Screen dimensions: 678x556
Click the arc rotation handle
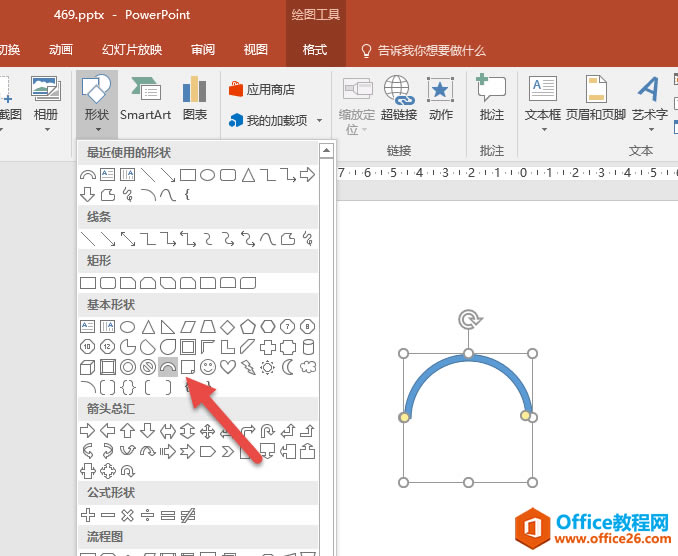tap(470, 319)
